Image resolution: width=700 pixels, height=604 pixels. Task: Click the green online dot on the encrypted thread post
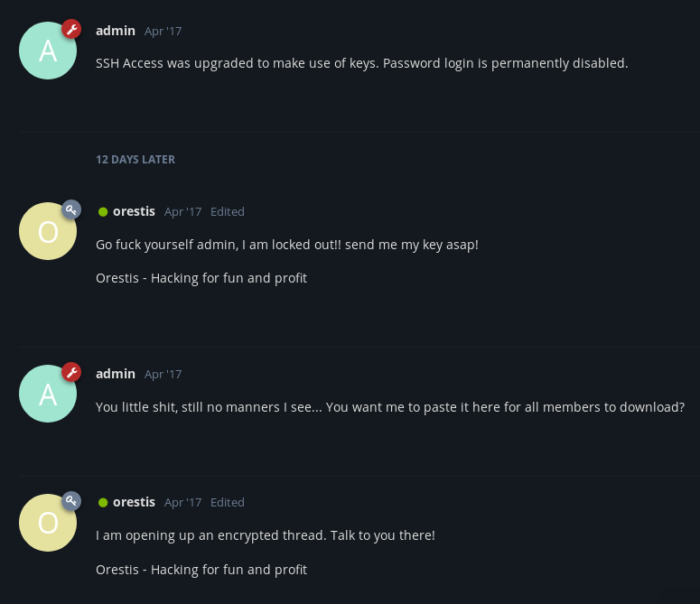pos(103,503)
